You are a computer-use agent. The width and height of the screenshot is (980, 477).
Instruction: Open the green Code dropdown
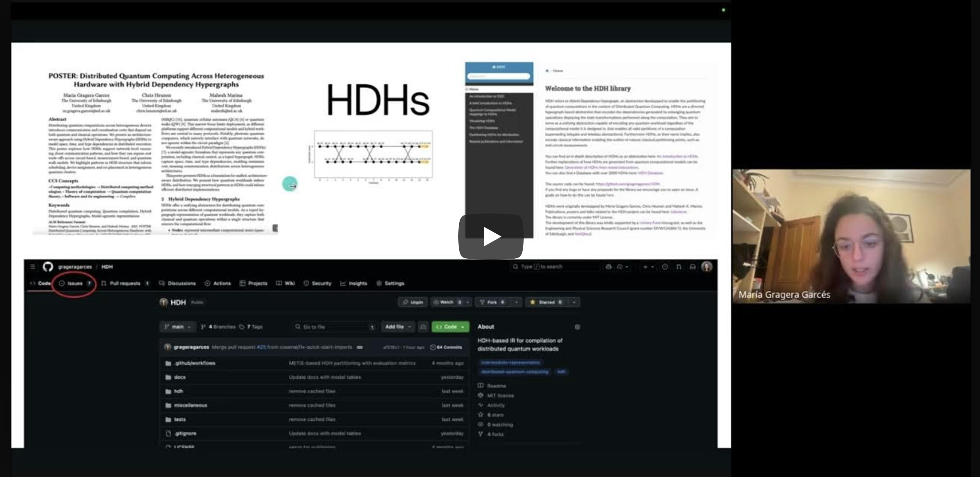pos(450,327)
